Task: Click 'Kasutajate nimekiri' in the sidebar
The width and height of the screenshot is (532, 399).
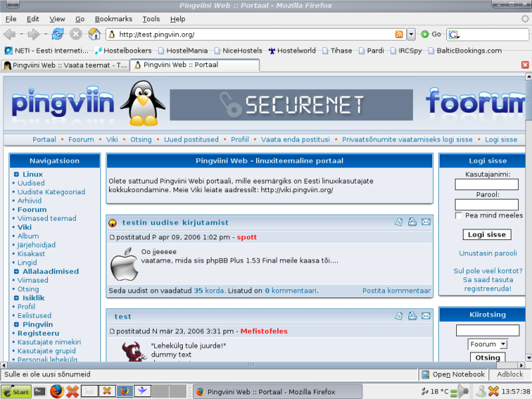Action: (x=49, y=342)
